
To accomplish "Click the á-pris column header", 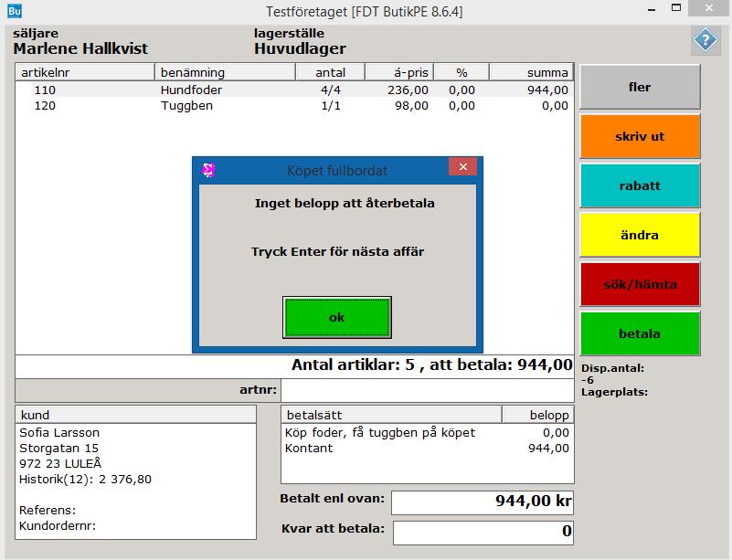I will [x=399, y=72].
